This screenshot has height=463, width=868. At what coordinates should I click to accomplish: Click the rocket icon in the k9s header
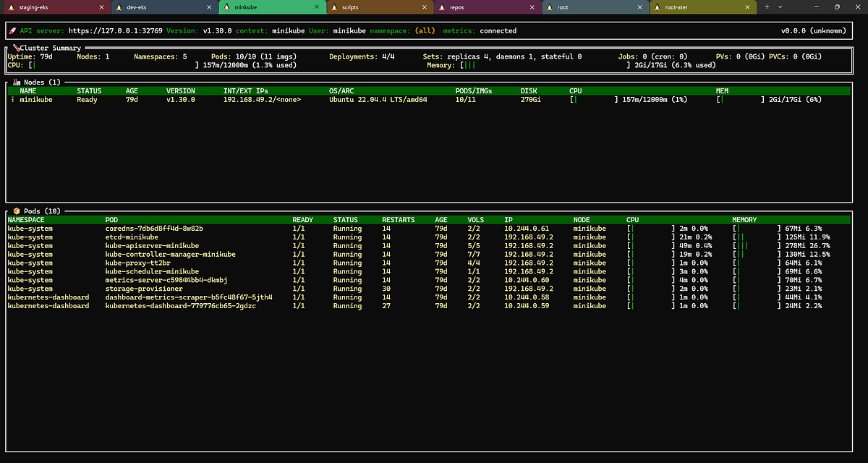(12, 30)
